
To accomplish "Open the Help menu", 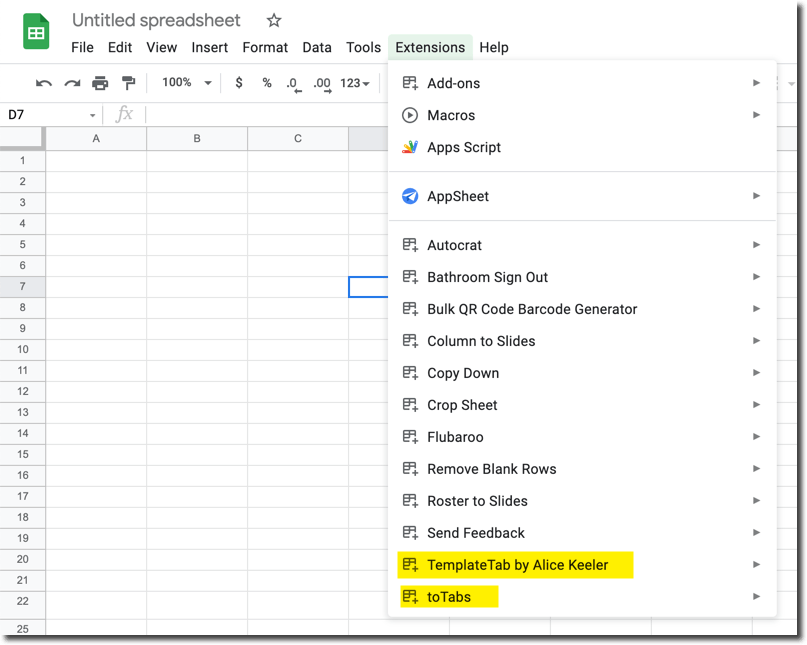I will [x=493, y=47].
